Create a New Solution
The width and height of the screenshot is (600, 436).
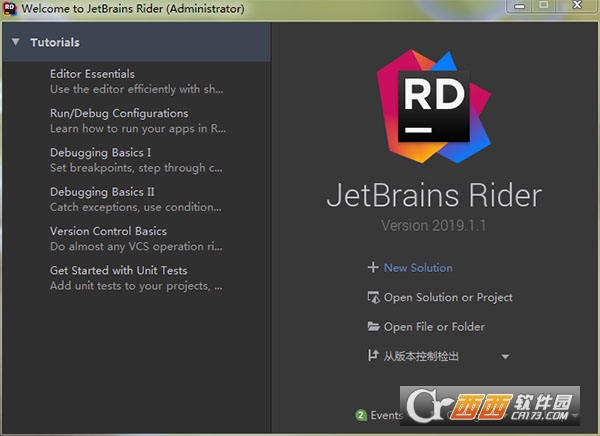[x=418, y=268]
